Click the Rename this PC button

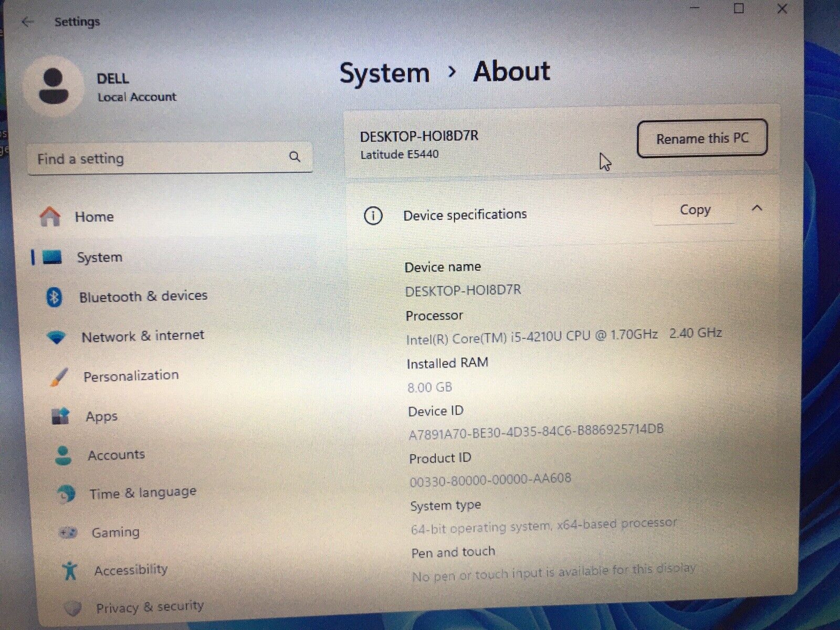coord(702,139)
